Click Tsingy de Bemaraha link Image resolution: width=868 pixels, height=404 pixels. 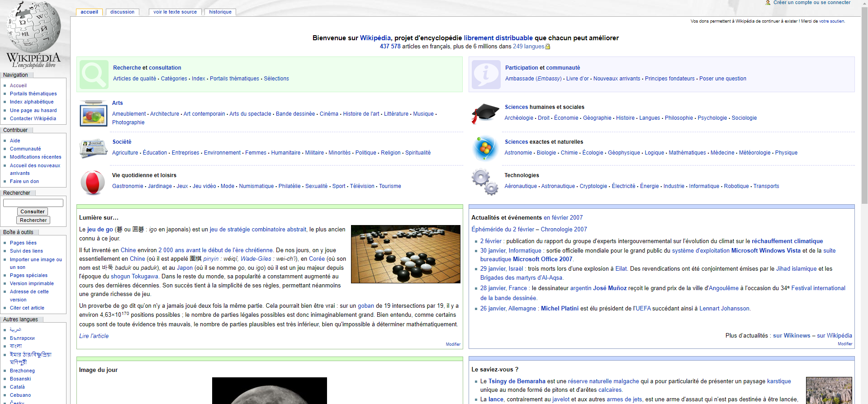point(517,381)
